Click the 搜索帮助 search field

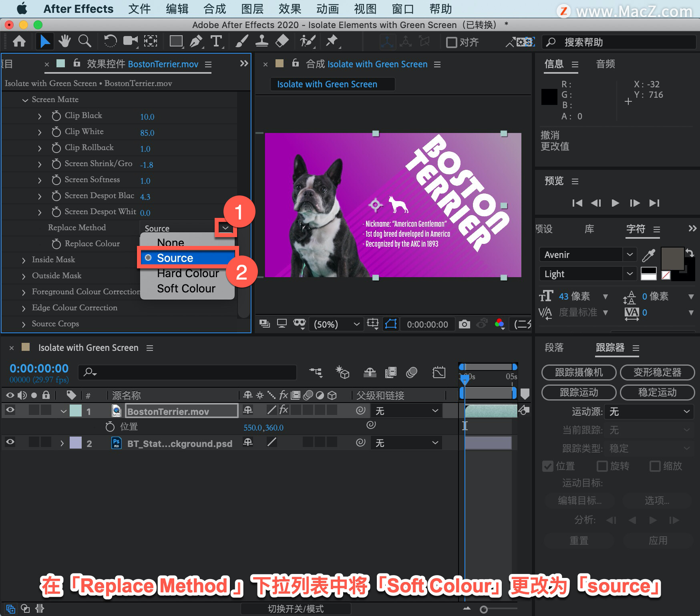619,42
